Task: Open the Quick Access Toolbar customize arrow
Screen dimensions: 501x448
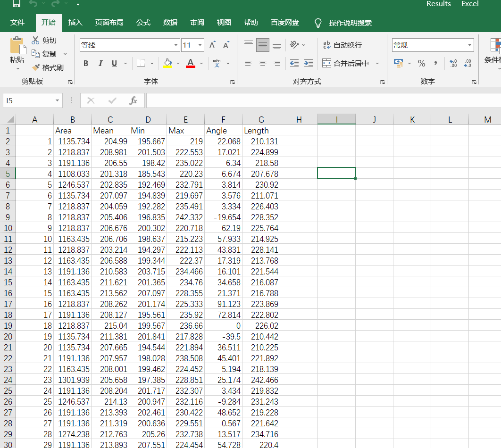Action: point(78,4)
